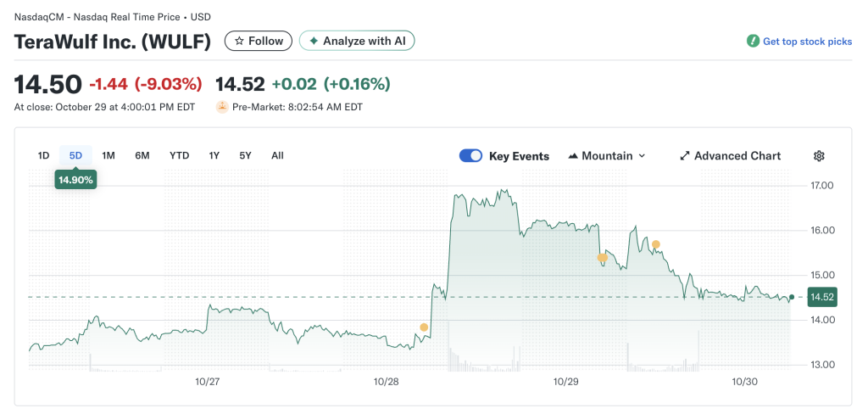Click the green lightbulb top stock picks icon
The height and width of the screenshot is (414, 868).
[x=753, y=41]
